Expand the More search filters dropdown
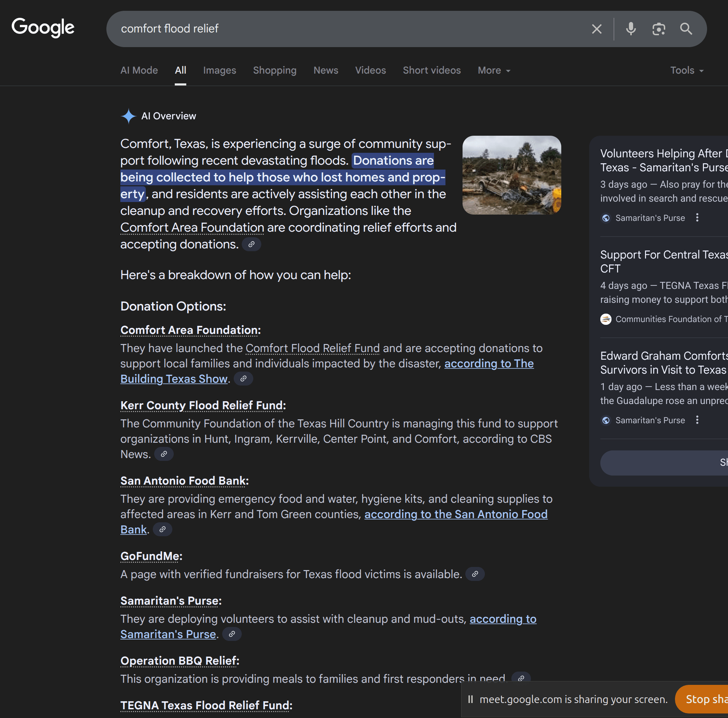The width and height of the screenshot is (728, 718). (x=494, y=70)
